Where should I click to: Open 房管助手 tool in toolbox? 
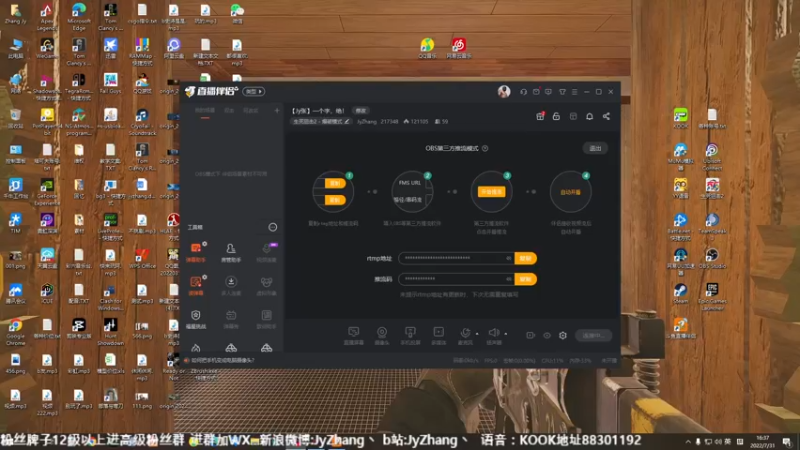231,252
